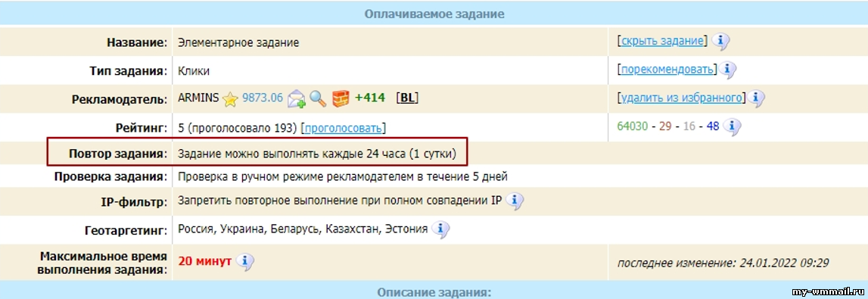Image resolution: width=868 pixels, height=299 pixels.
Task: Click the 'Проверка задания:' label
Action: pyautogui.click(x=110, y=177)
